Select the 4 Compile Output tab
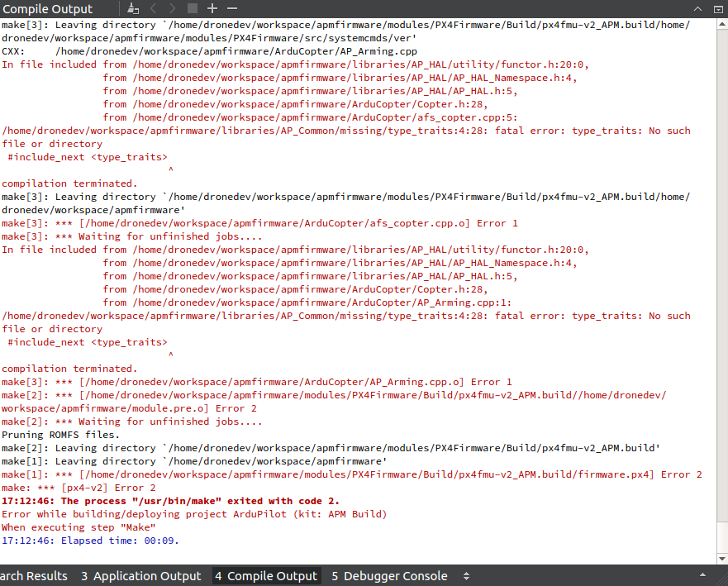Viewport: 728px width, 586px height. coord(266,576)
